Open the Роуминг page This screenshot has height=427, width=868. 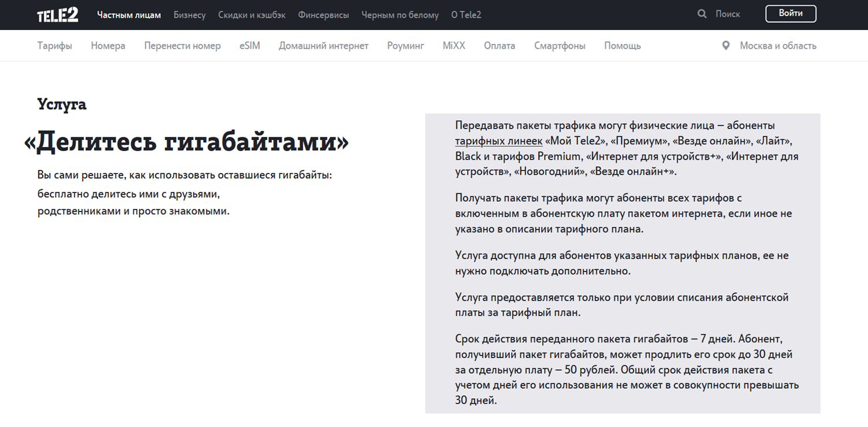pyautogui.click(x=406, y=46)
